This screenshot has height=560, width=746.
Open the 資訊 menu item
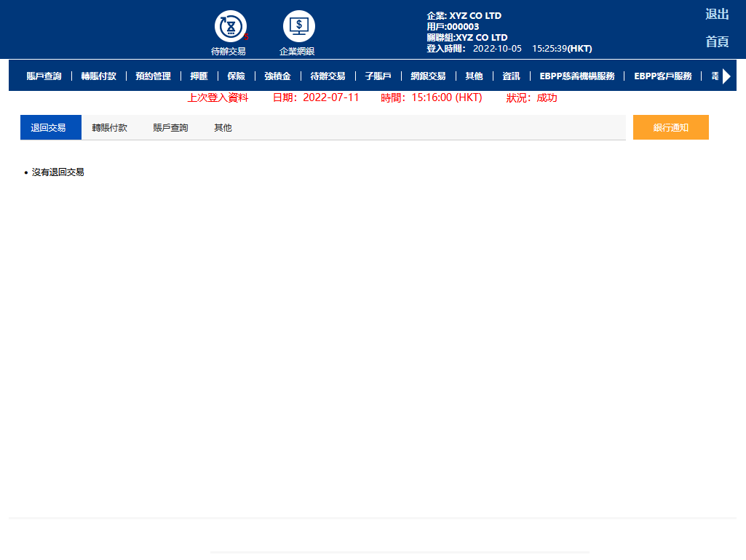point(511,76)
